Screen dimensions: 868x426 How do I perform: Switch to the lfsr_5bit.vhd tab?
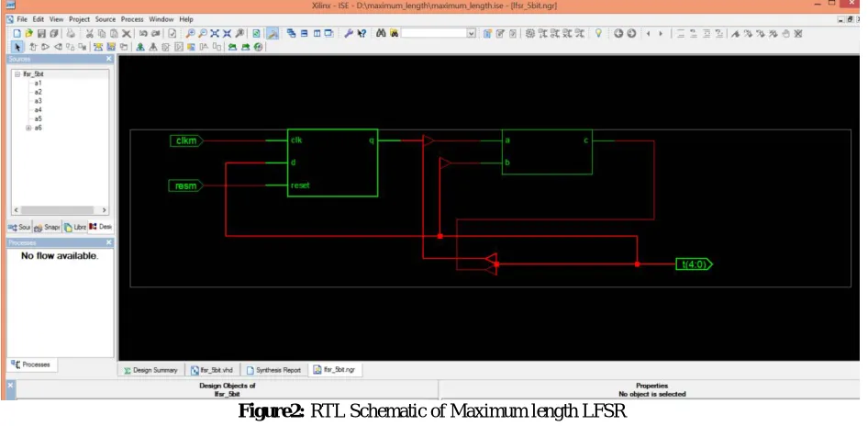pyautogui.click(x=212, y=370)
